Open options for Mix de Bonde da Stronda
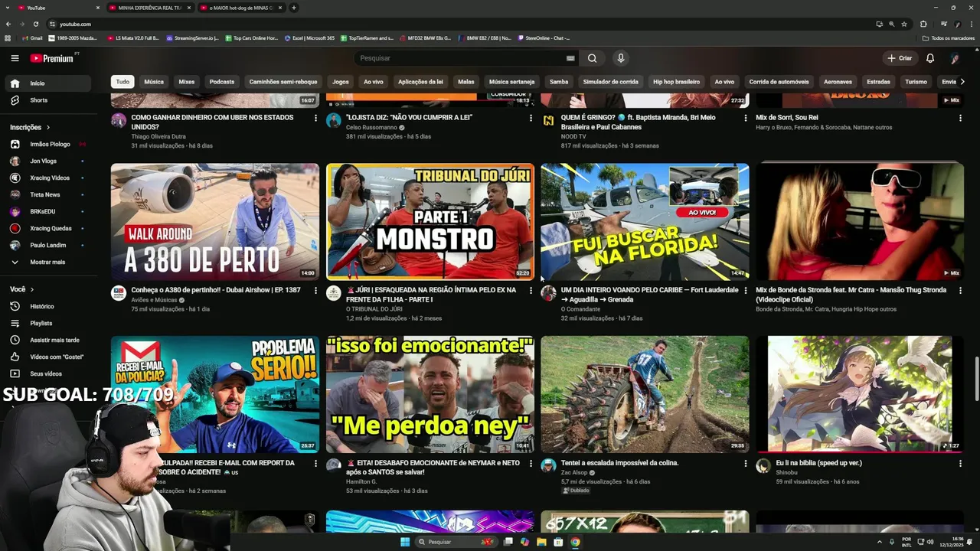The height and width of the screenshot is (551, 980). (x=960, y=291)
